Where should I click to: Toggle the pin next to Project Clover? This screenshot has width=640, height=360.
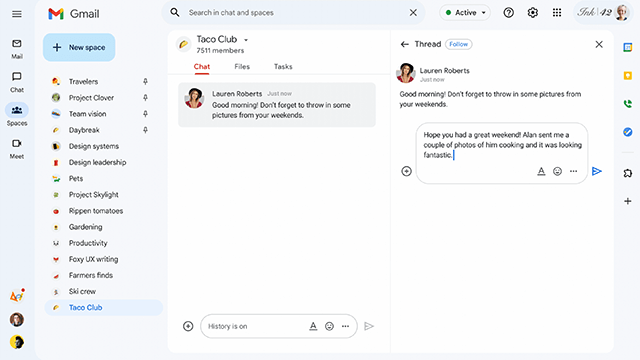pyautogui.click(x=145, y=98)
